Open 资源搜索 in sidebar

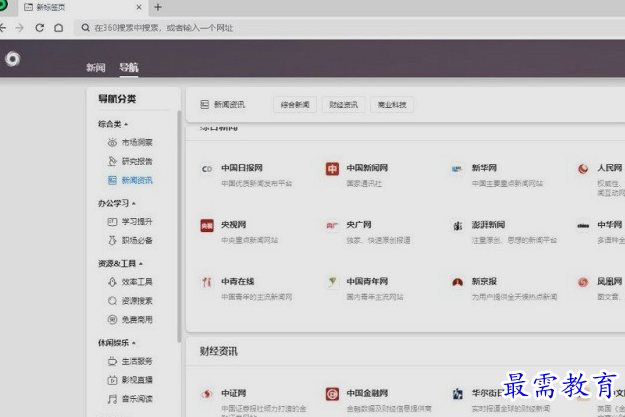click(130, 301)
